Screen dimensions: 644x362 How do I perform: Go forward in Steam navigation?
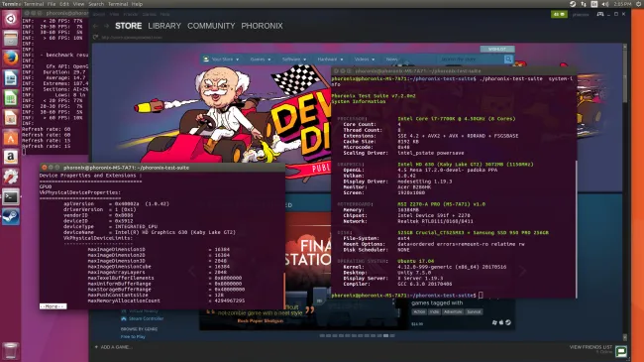pyautogui.click(x=106, y=26)
